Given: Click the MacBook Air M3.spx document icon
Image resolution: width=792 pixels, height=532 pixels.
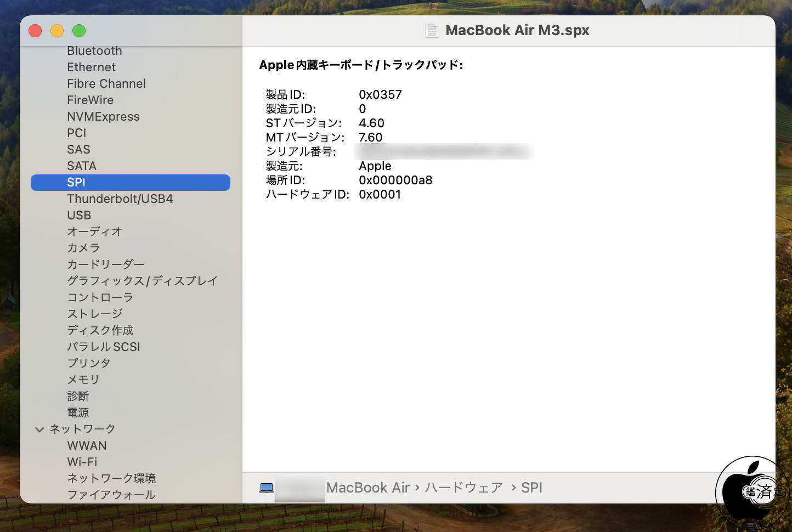Looking at the screenshot, I should (432, 30).
